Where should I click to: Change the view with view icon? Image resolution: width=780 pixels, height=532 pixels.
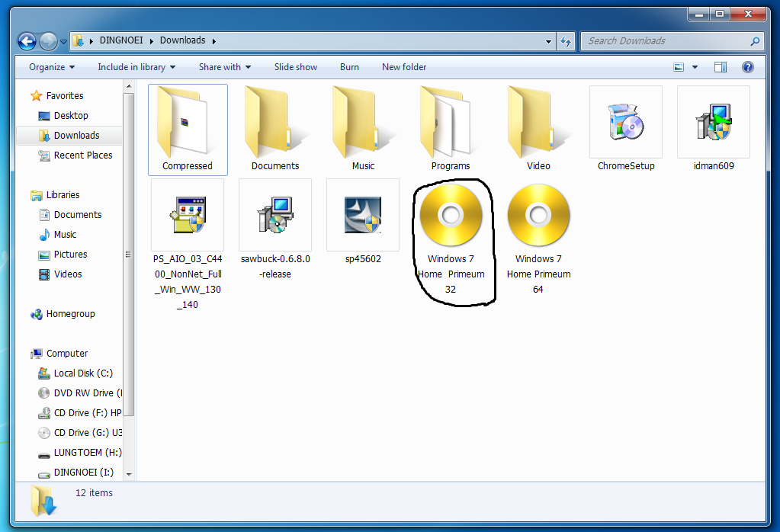pyautogui.click(x=679, y=67)
